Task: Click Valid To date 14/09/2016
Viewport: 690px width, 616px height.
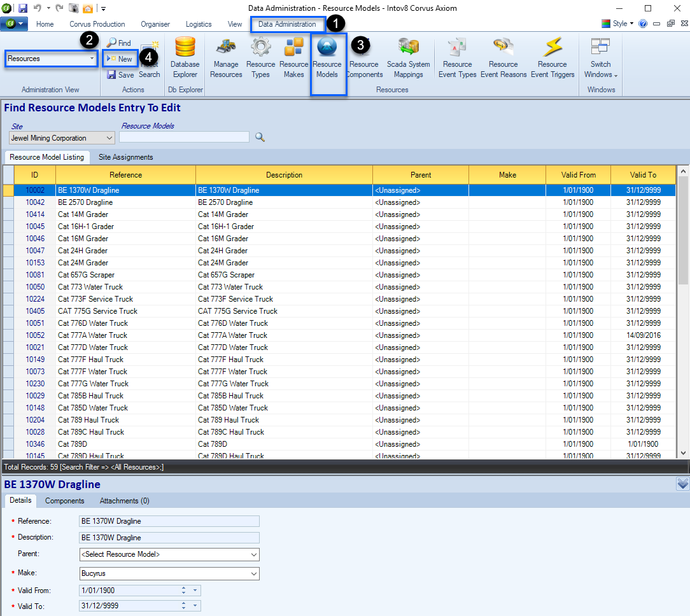Action: [x=644, y=335]
